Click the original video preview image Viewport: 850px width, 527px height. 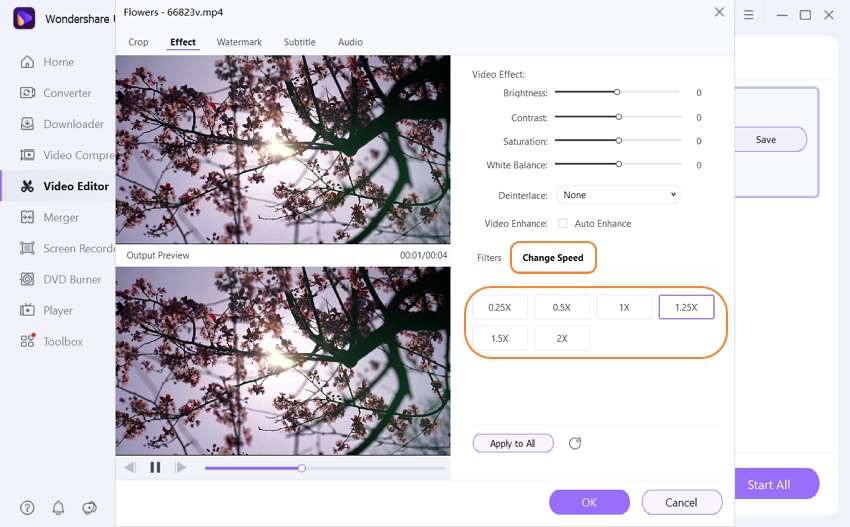(x=283, y=150)
